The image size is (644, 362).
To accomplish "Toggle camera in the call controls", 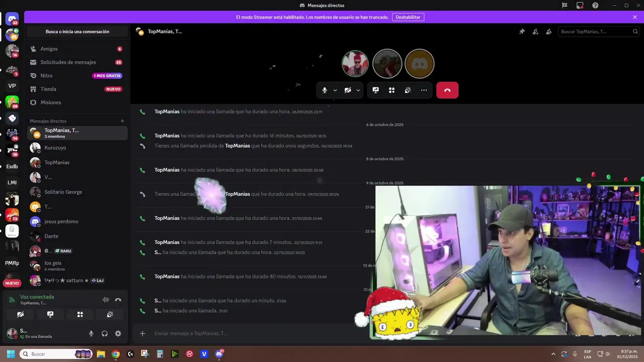I will tap(348, 90).
